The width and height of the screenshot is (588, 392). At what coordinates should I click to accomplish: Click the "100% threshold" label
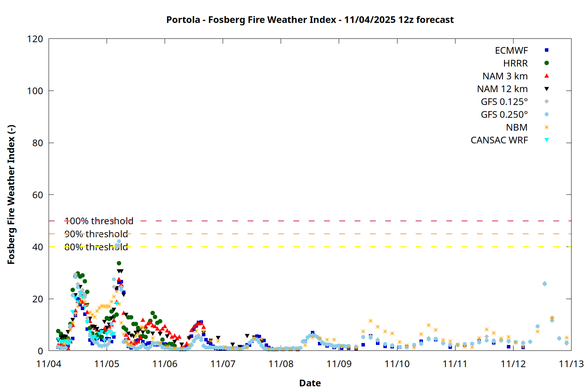click(x=99, y=221)
